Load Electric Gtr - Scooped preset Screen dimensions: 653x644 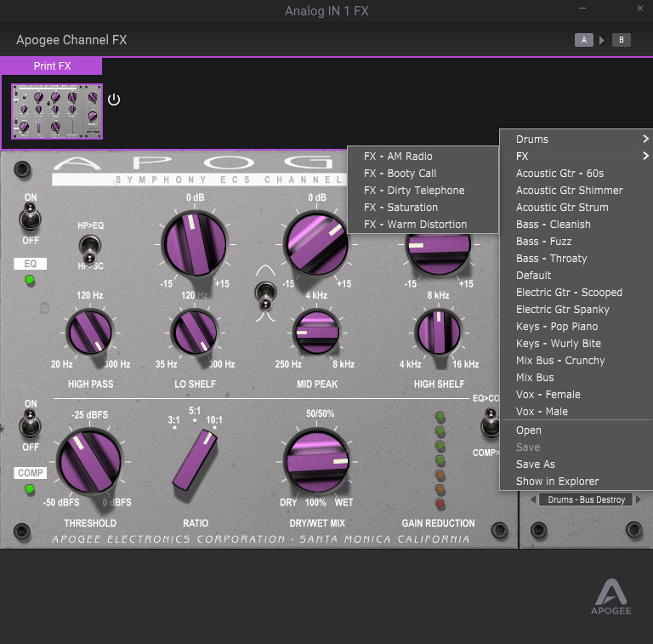(576, 293)
